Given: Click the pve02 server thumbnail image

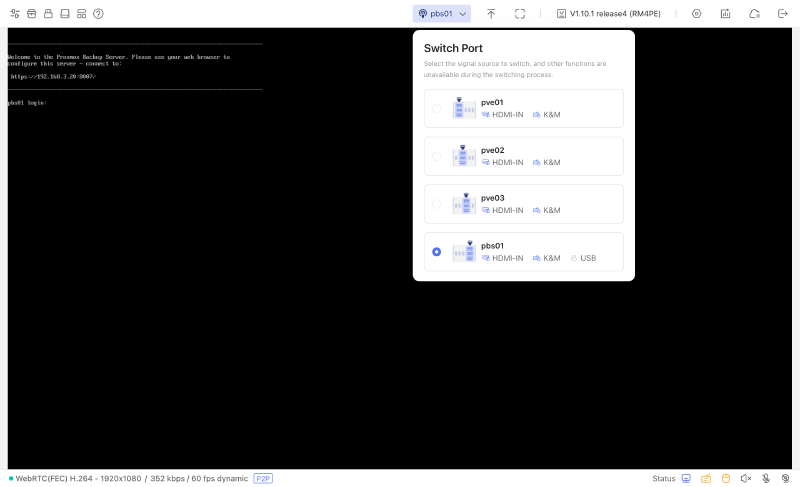Looking at the screenshot, I should [464, 156].
